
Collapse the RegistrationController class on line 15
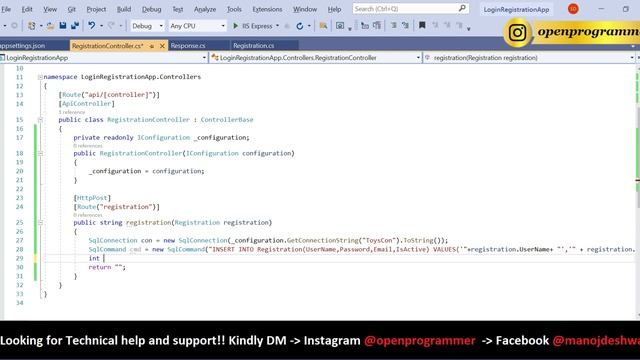point(40,120)
